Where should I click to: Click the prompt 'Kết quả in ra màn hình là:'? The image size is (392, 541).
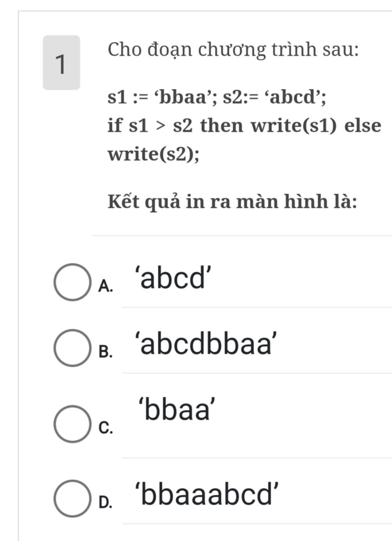coord(232,202)
